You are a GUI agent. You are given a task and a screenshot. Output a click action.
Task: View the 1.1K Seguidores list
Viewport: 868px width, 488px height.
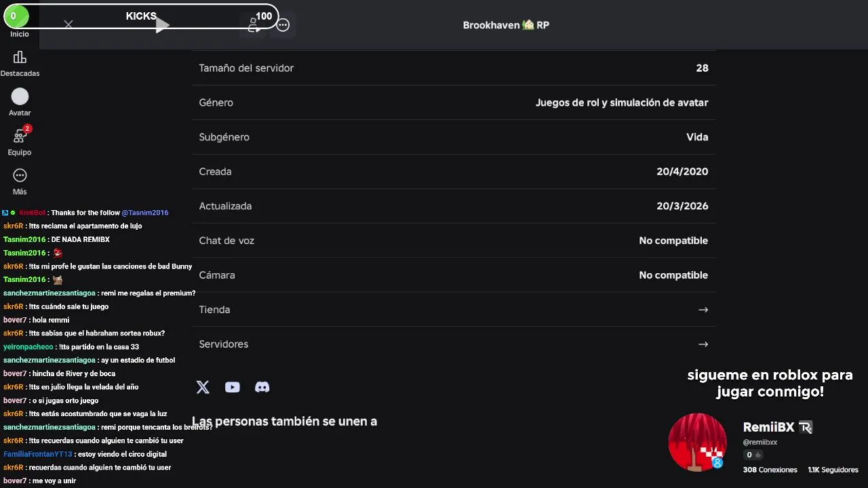833,470
